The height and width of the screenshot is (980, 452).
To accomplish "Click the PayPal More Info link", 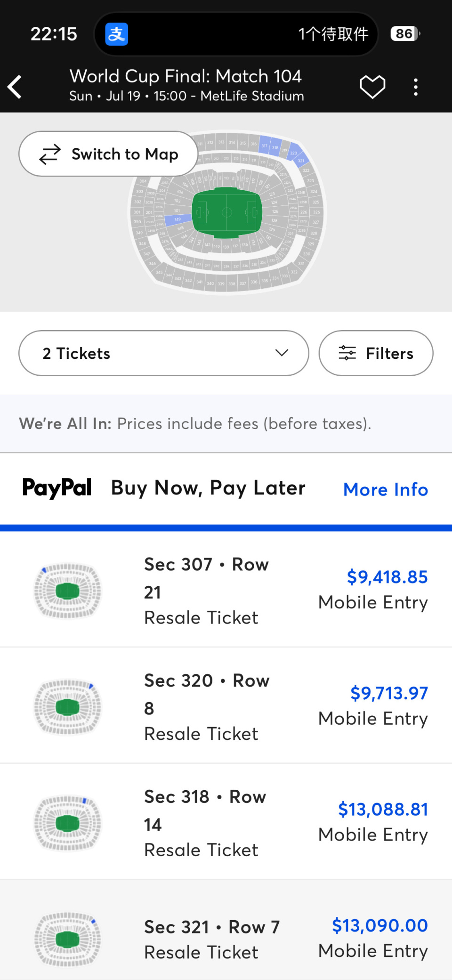I will tap(386, 489).
